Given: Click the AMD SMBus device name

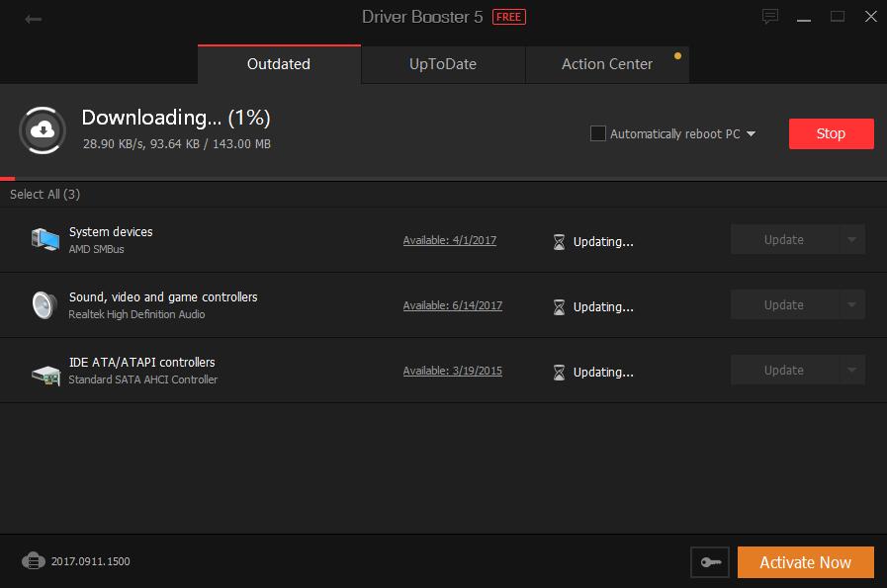Looking at the screenshot, I should [x=97, y=249].
